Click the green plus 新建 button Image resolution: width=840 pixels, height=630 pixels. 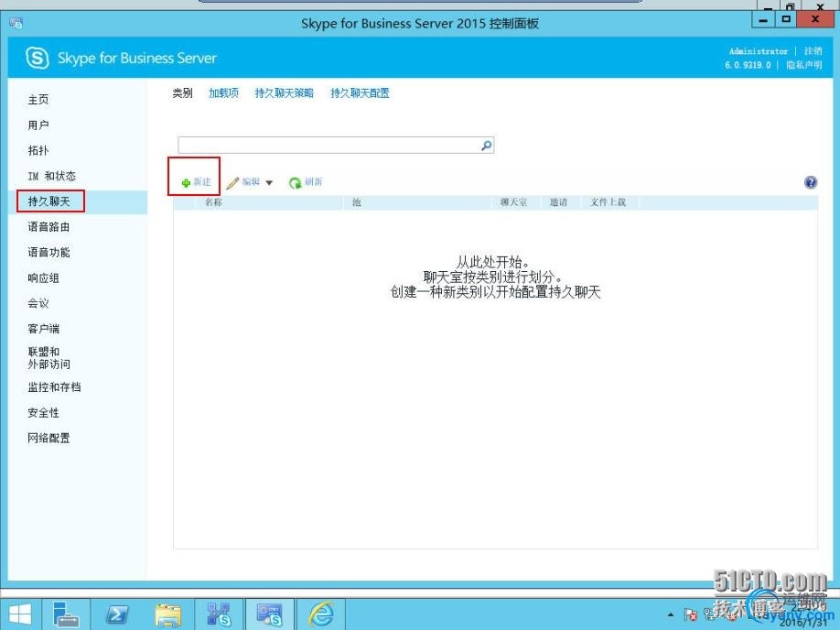[x=196, y=182]
